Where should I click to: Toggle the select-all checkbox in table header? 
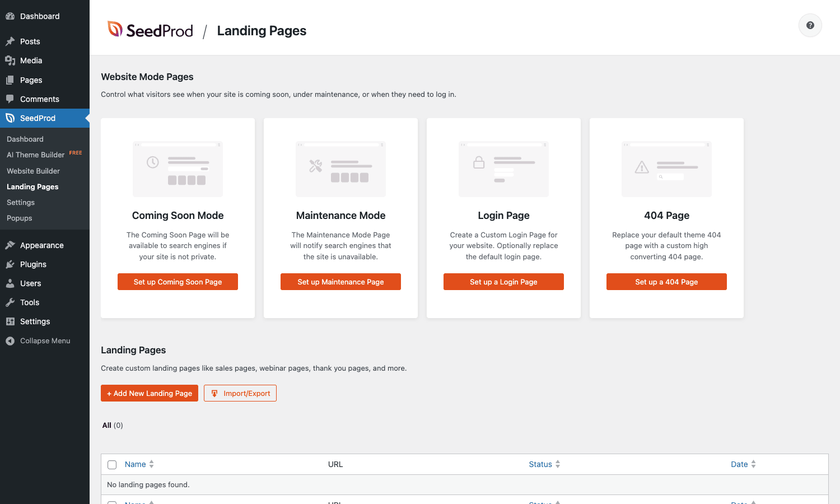point(112,465)
